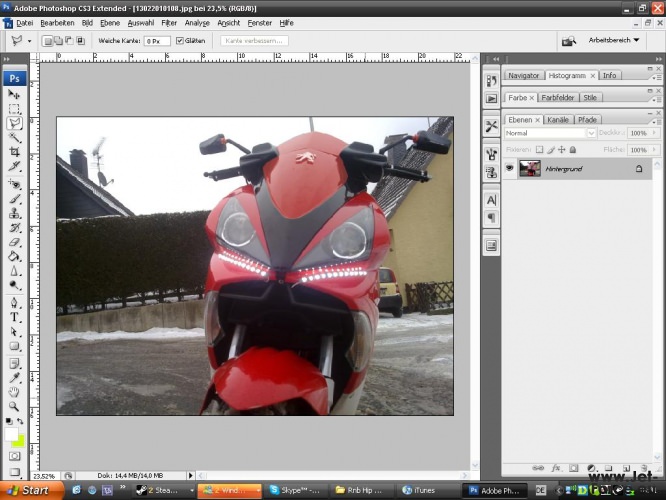
Task: Collapse the right panel dock to icons
Action: (658, 59)
